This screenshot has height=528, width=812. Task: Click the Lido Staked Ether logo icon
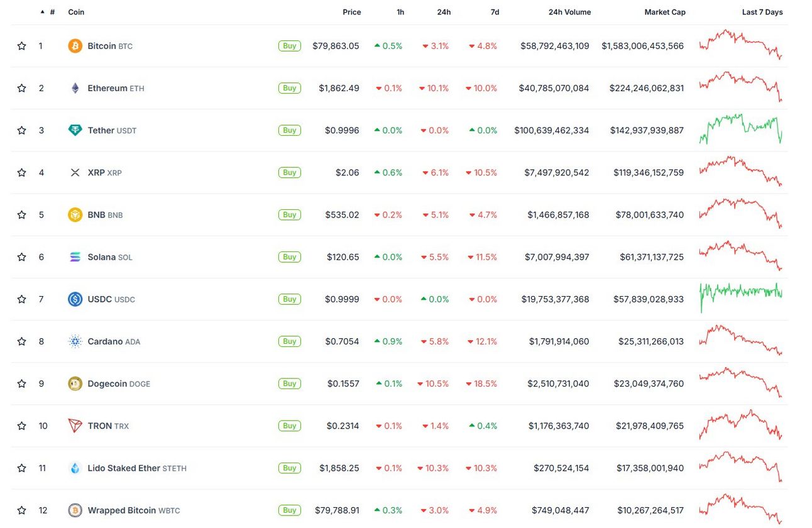[x=75, y=468]
